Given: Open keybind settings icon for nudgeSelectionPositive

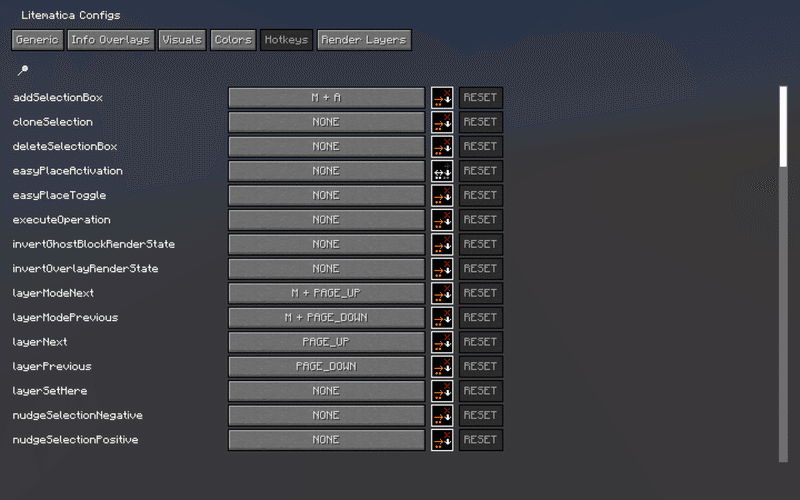Looking at the screenshot, I should (442, 440).
